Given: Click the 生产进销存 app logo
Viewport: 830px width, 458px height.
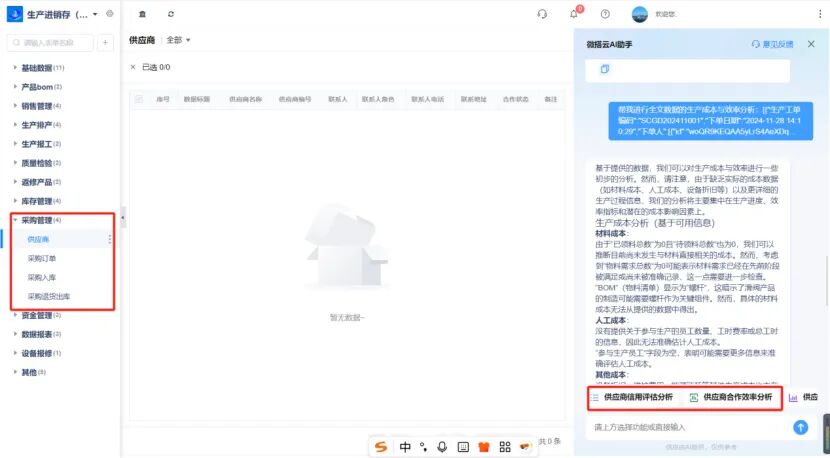Looking at the screenshot, I should (x=14, y=14).
